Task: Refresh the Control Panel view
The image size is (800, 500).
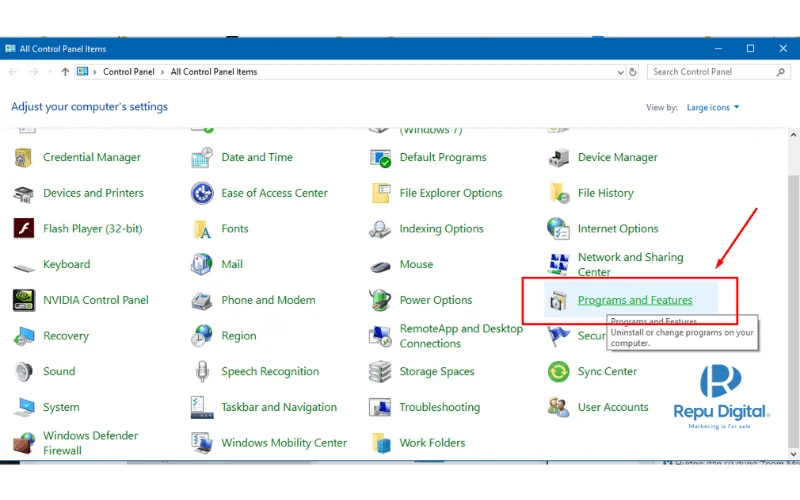Action: (x=633, y=72)
